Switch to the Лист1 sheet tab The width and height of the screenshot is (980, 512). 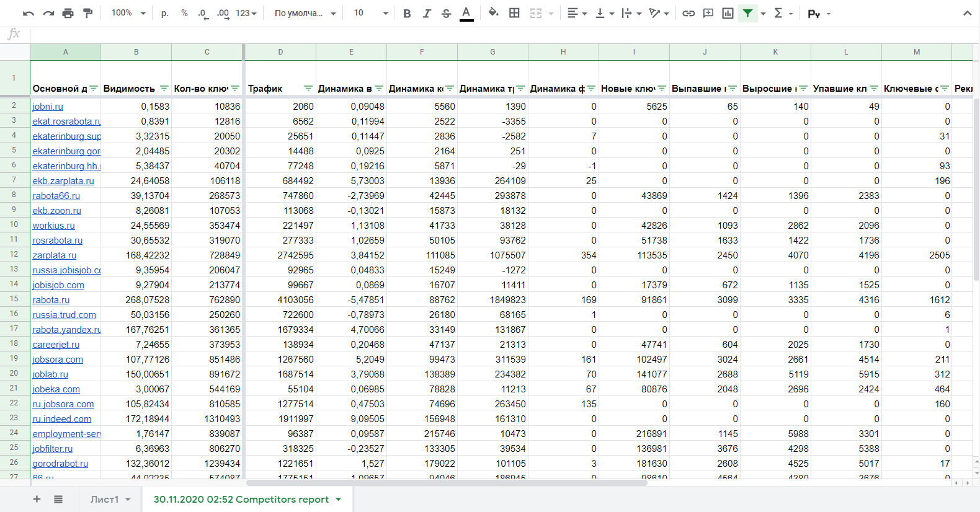point(104,500)
